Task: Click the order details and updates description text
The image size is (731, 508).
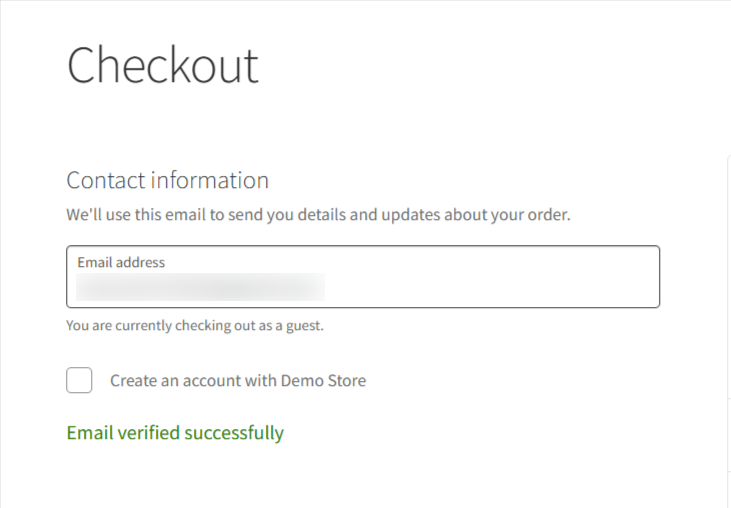Action: tap(318, 215)
